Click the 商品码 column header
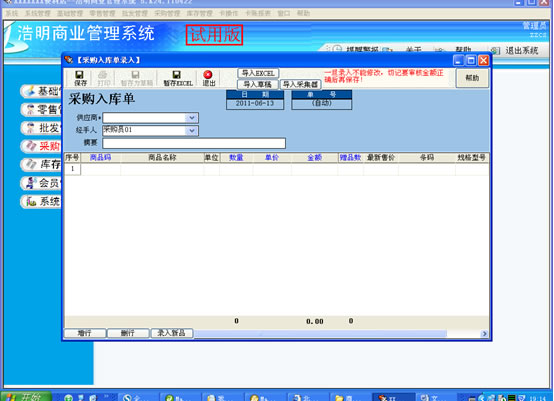 [101, 158]
